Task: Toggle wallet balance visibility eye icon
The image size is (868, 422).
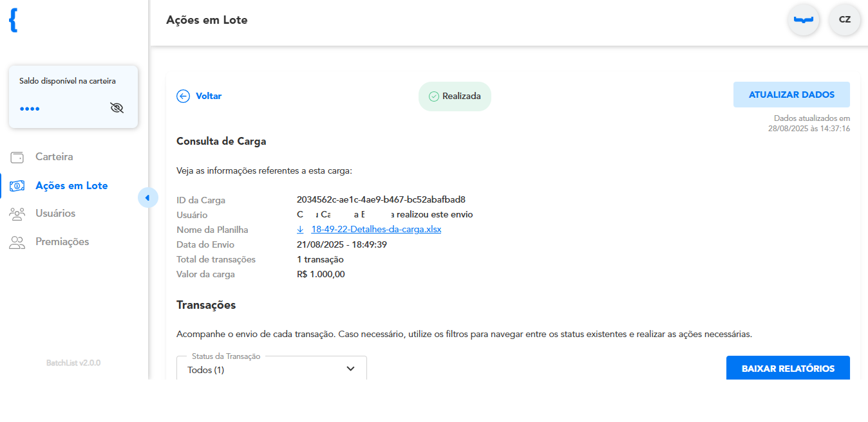Action: [117, 107]
